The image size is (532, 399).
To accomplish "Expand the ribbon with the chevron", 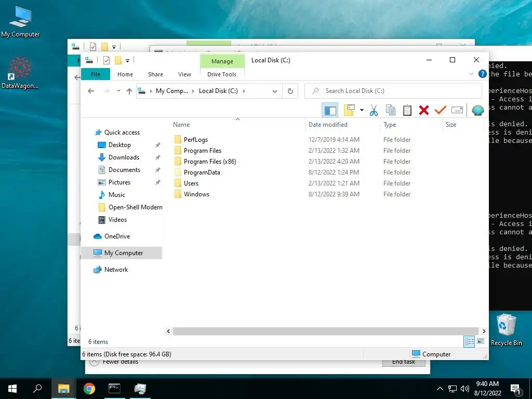I will pos(471,74).
